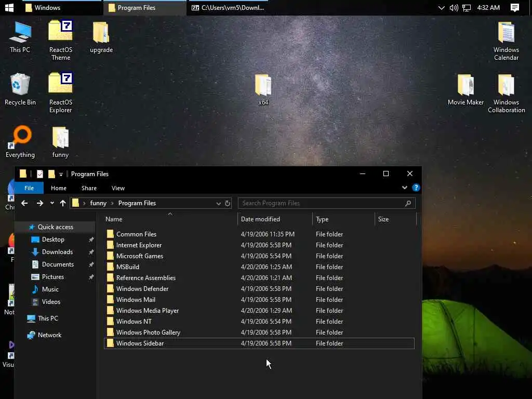Select the Windows Photo Gallery folder
Image resolution: width=532 pixels, height=399 pixels.
pos(259,332)
